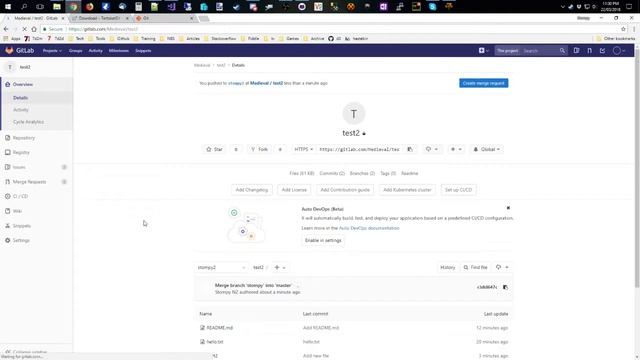640x360 pixels.
Task: Click the CI / CD icon in the sidebar
Action: [x=7, y=196]
